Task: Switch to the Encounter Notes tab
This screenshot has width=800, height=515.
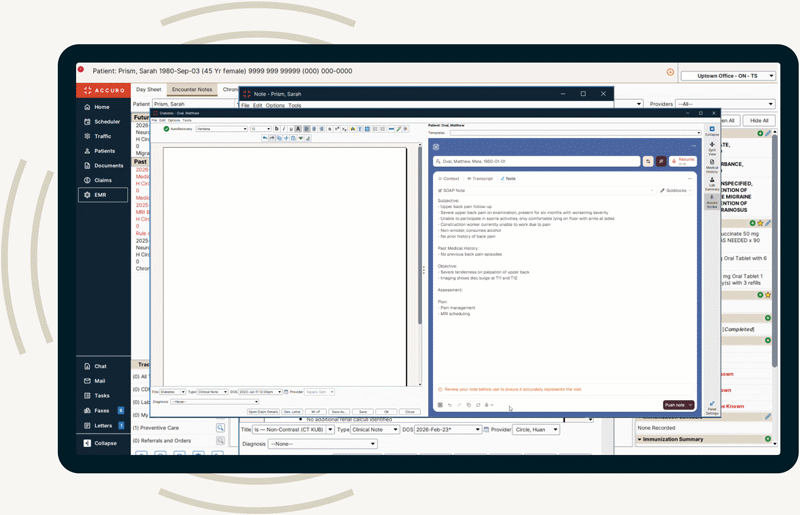Action: pyautogui.click(x=191, y=90)
